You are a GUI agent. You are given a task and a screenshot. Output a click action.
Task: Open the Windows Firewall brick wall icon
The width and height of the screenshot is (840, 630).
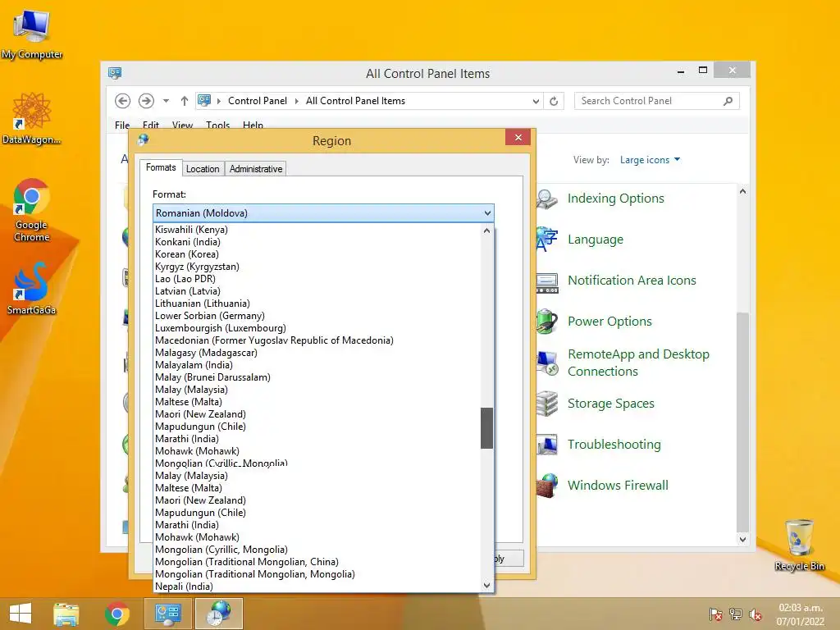click(x=547, y=486)
